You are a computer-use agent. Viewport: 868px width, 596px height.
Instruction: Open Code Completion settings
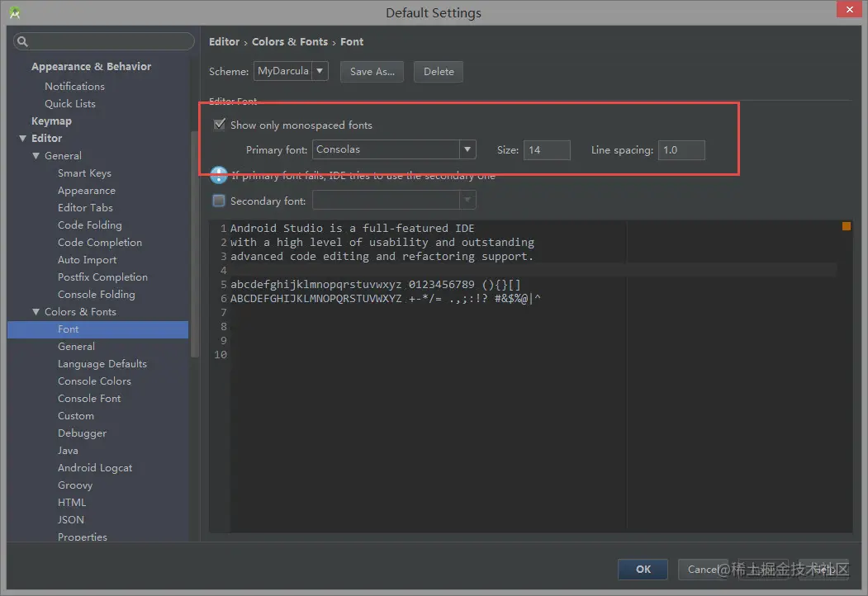coord(100,243)
